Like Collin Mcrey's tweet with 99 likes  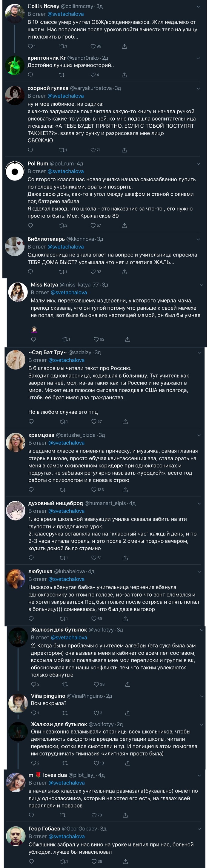point(93,46)
